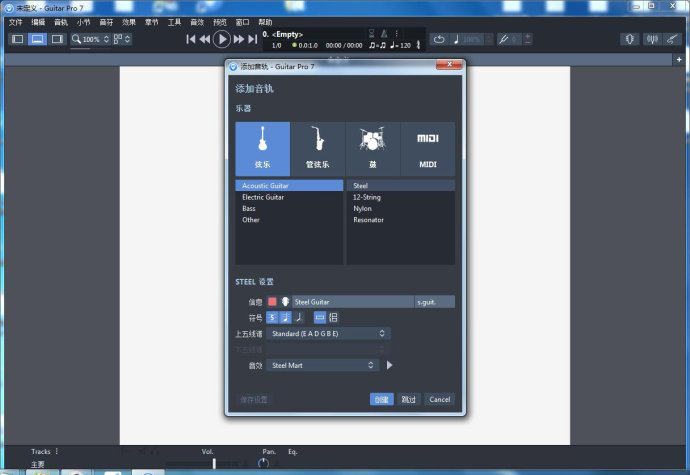The width and height of the screenshot is (690, 475).
Task: Open the 编辑 edit menu
Action: [38, 22]
